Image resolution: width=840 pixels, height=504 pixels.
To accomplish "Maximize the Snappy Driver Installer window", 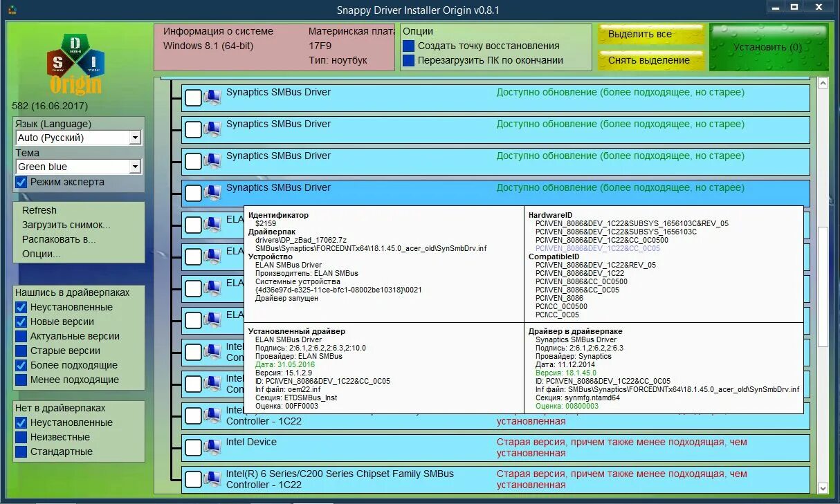I will (794, 7).
